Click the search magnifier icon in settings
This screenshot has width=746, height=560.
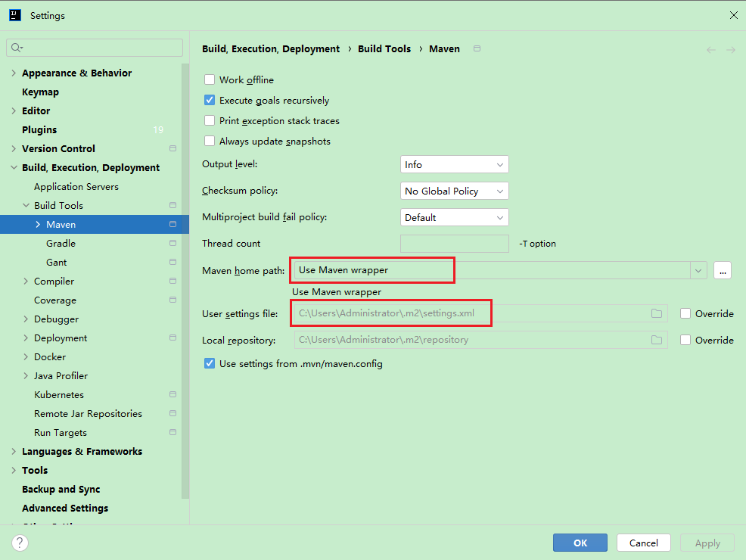point(16,48)
